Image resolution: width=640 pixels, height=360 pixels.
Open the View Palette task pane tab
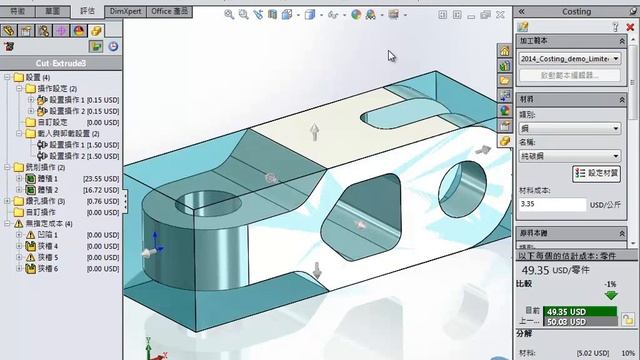pyautogui.click(x=505, y=96)
